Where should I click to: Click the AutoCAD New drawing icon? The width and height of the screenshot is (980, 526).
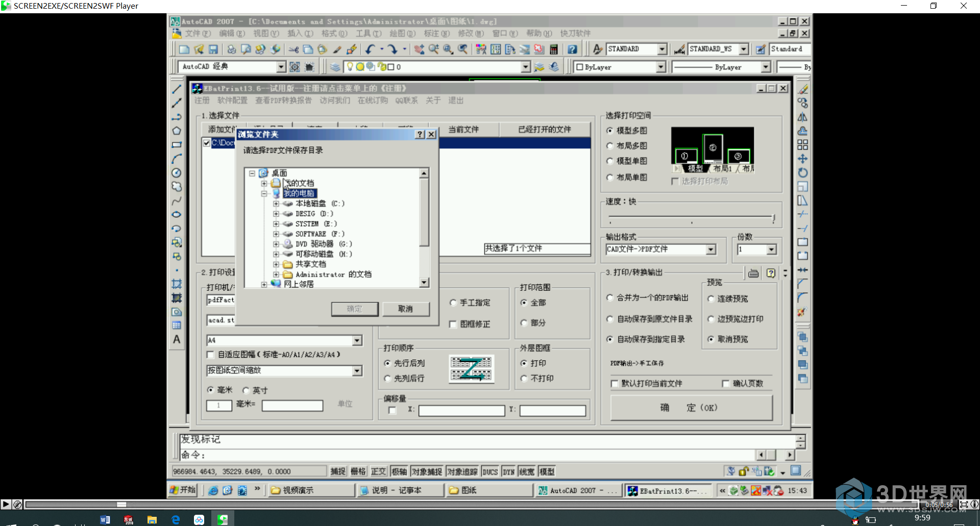click(184, 49)
